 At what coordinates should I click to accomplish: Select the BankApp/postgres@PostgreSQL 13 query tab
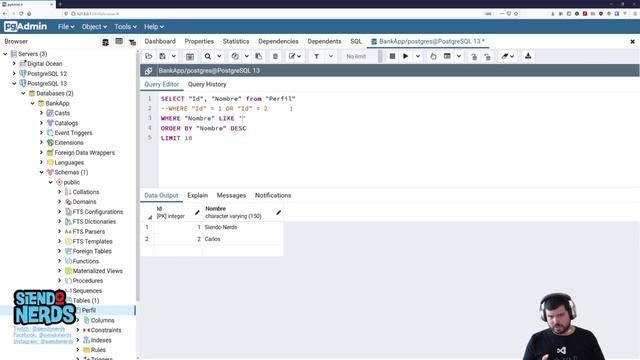pyautogui.click(x=428, y=41)
